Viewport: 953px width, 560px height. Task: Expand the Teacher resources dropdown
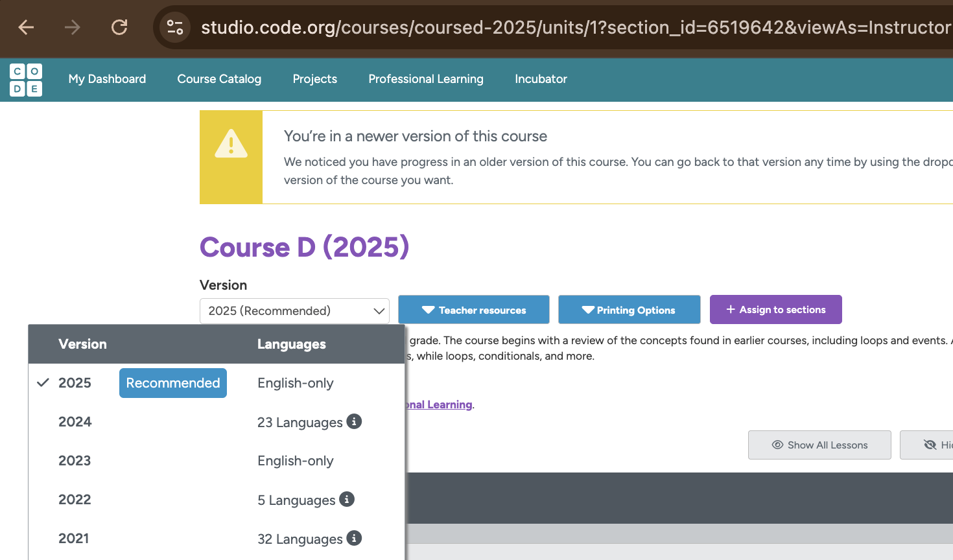pyautogui.click(x=474, y=310)
